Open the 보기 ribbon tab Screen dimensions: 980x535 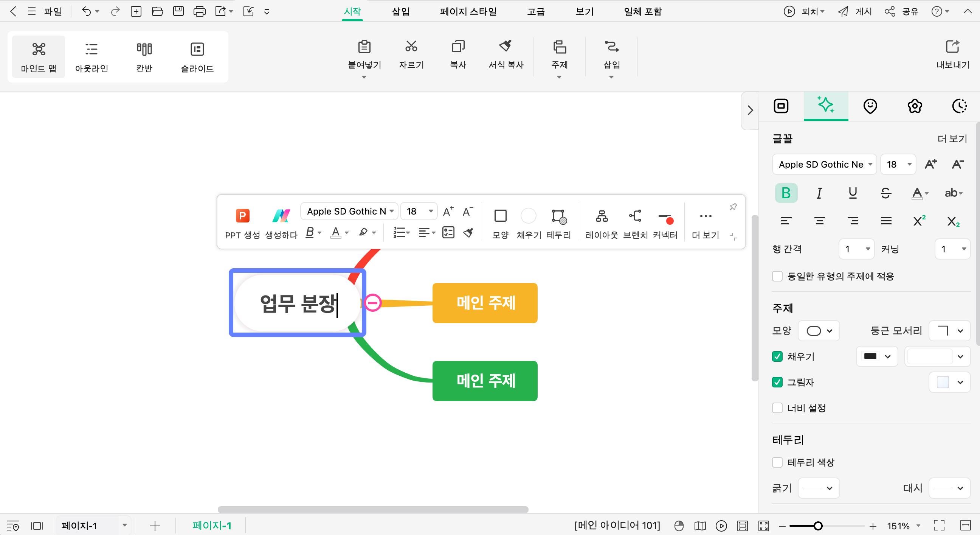tap(585, 11)
